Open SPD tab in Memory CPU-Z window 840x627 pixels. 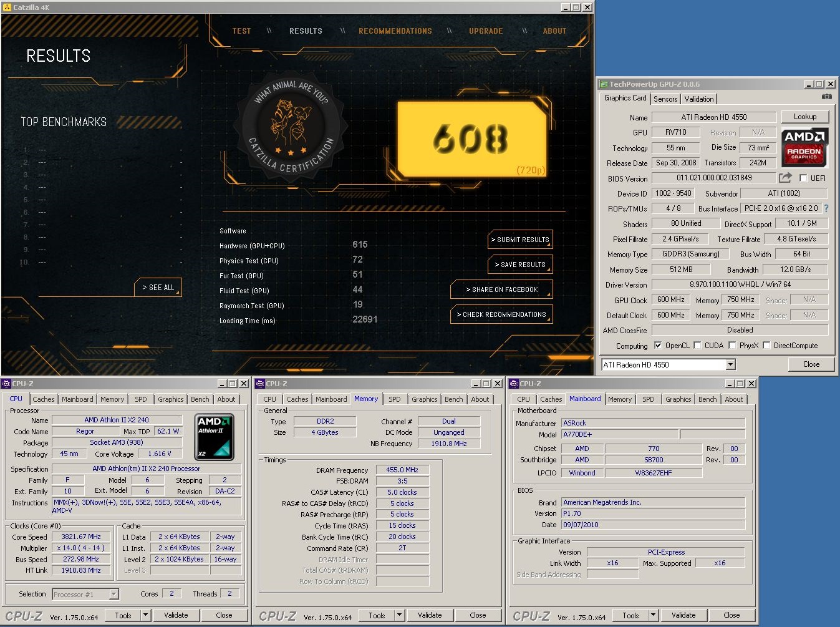pos(395,399)
